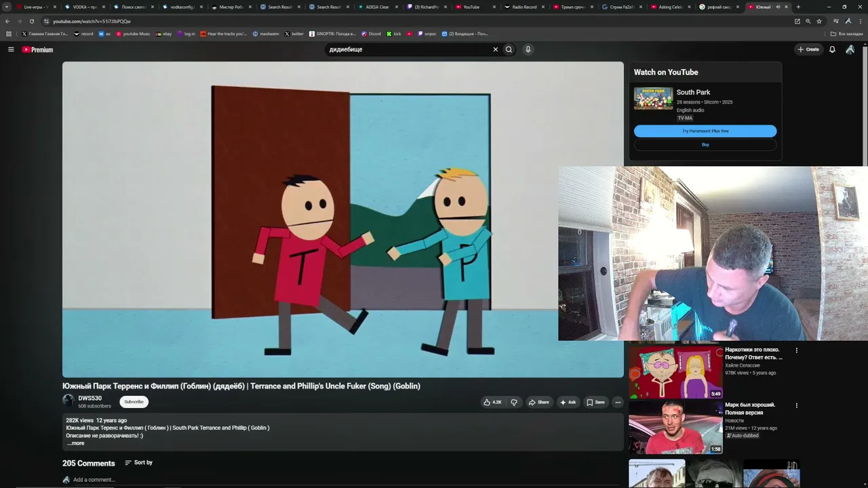This screenshot has height=488, width=868.
Task: Open more actions menu under the video
Action: coord(617,402)
